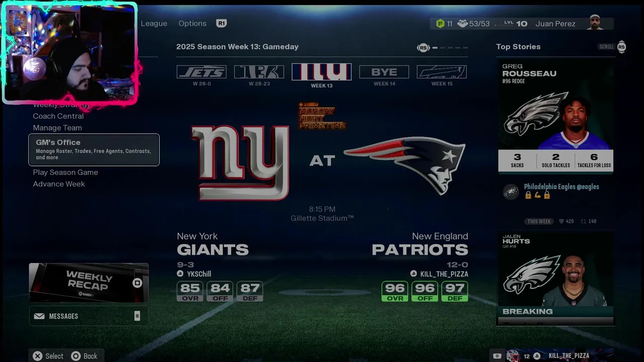The width and height of the screenshot is (644, 362).
Task: Click the Giants 84 OFF rating box
Action: click(x=220, y=291)
